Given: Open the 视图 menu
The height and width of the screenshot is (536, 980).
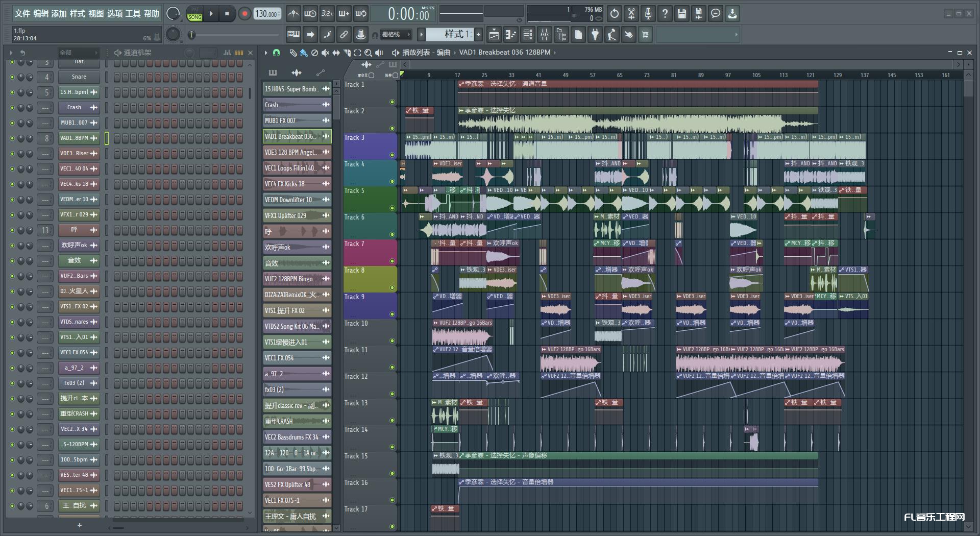Looking at the screenshot, I should 96,14.
